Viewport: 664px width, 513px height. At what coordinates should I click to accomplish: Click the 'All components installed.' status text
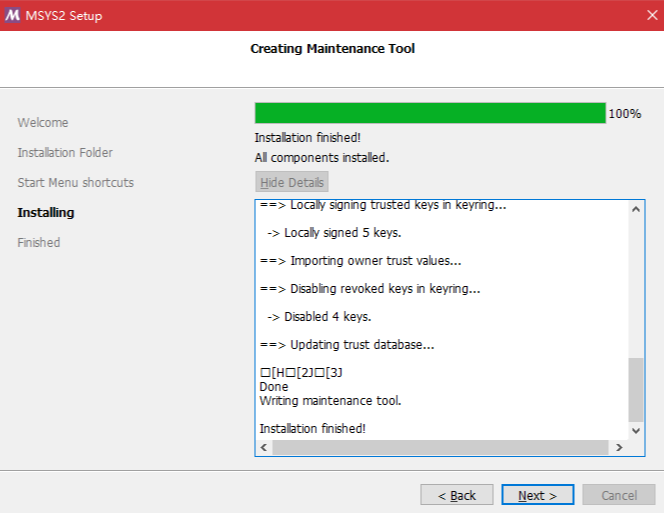coord(321,158)
